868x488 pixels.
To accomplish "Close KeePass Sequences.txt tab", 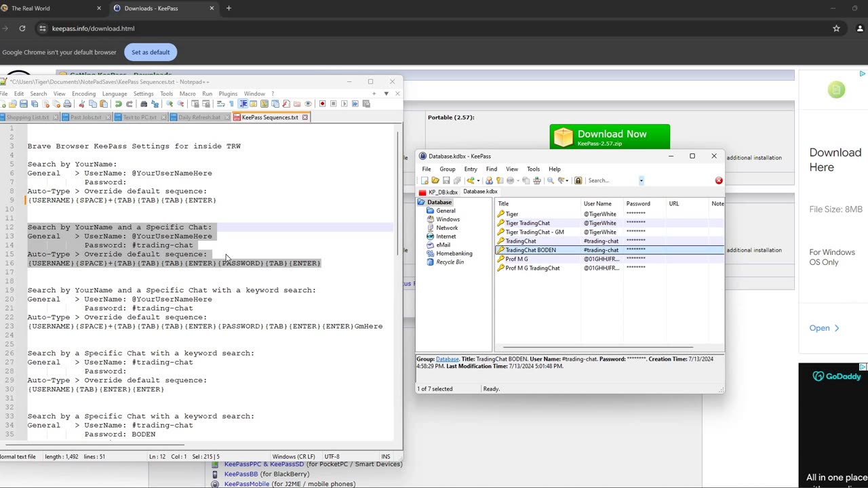I will click(304, 117).
